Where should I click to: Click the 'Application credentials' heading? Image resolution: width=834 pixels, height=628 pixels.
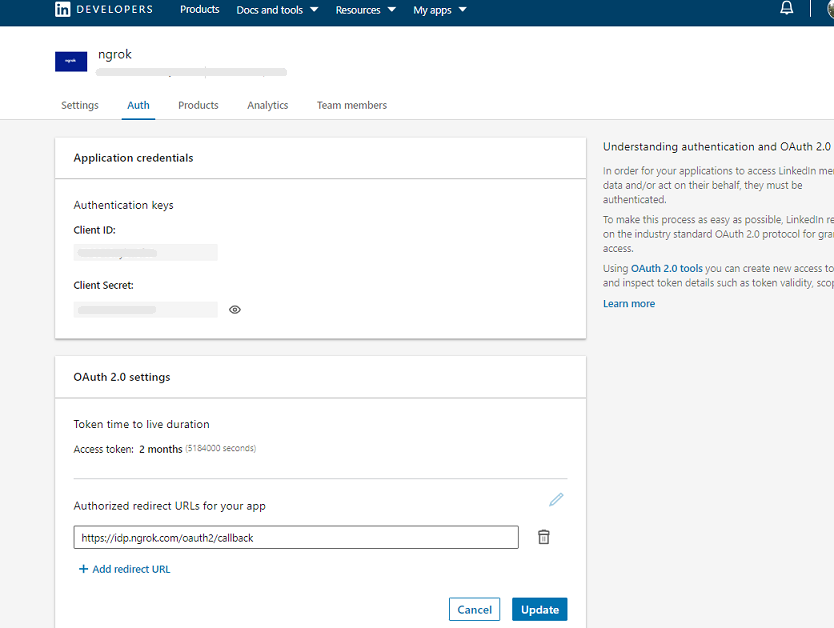[x=133, y=158]
